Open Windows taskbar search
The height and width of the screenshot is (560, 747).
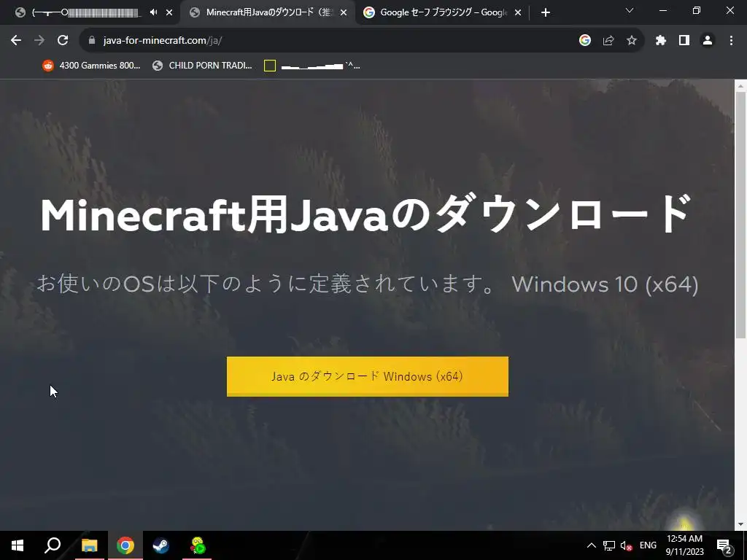point(53,545)
